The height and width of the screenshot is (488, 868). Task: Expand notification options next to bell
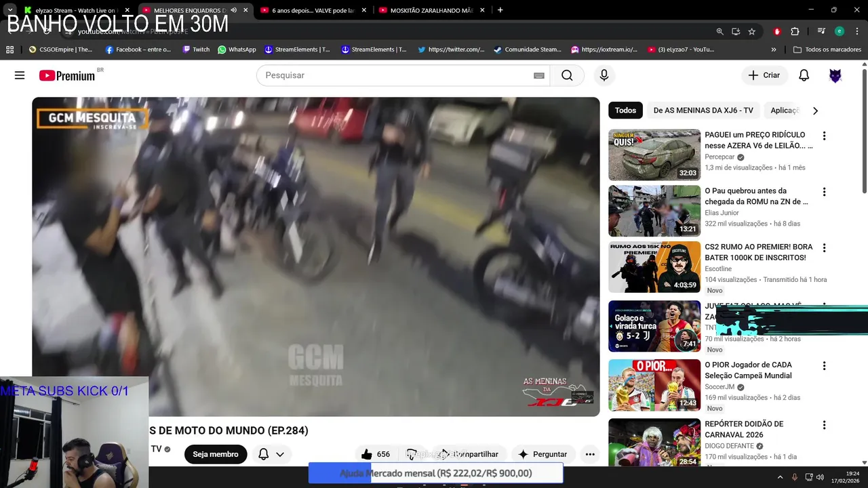279,454
